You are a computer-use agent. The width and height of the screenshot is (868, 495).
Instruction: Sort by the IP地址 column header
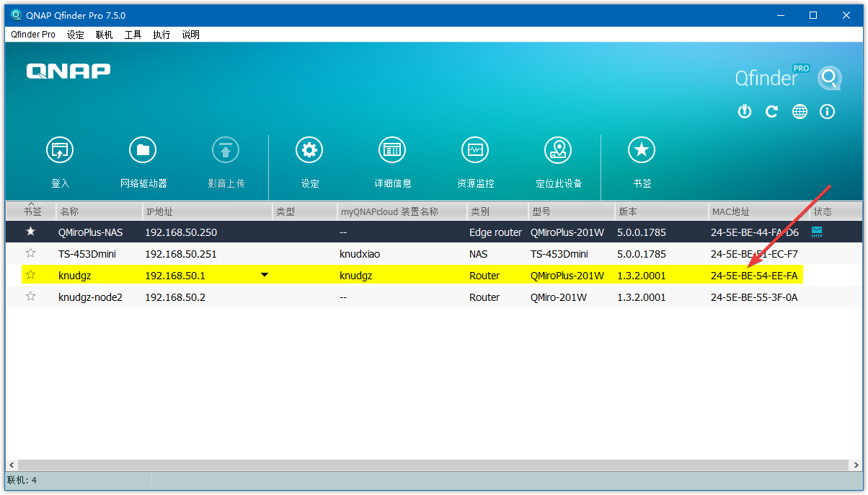208,211
